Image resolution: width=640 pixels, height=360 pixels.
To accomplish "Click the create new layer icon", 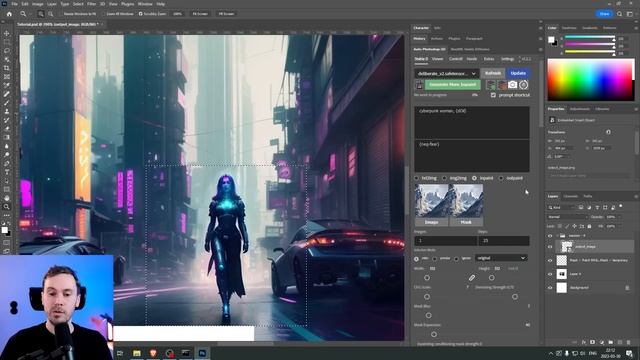I will click(x=620, y=342).
